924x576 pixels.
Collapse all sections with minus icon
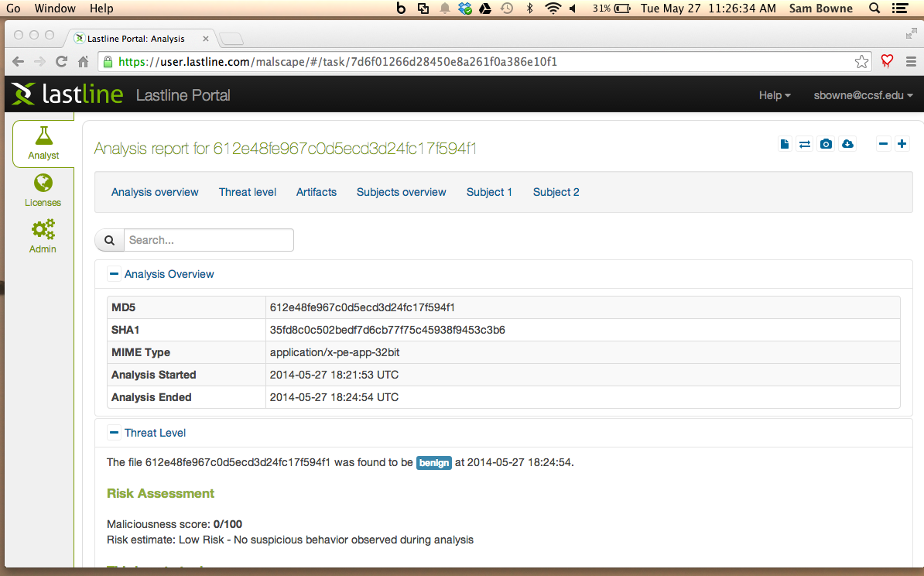[883, 144]
